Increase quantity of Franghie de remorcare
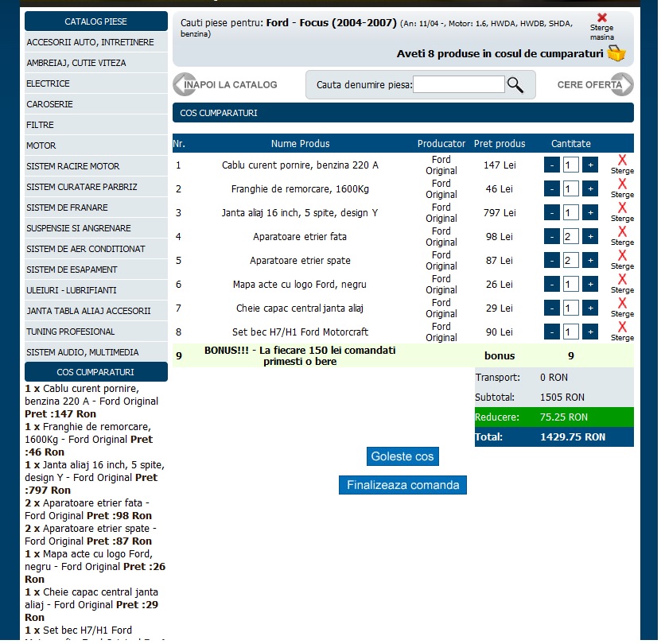This screenshot has width=661, height=644. tap(589, 189)
